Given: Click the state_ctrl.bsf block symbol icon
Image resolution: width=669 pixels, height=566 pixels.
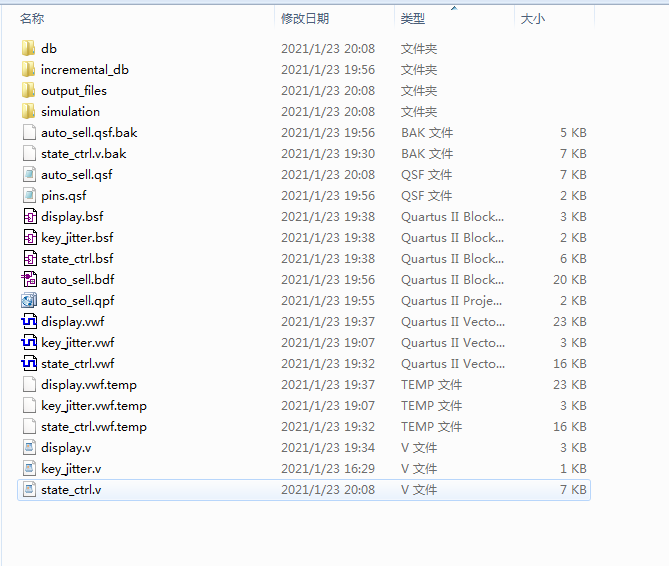Looking at the screenshot, I should pos(29,258).
